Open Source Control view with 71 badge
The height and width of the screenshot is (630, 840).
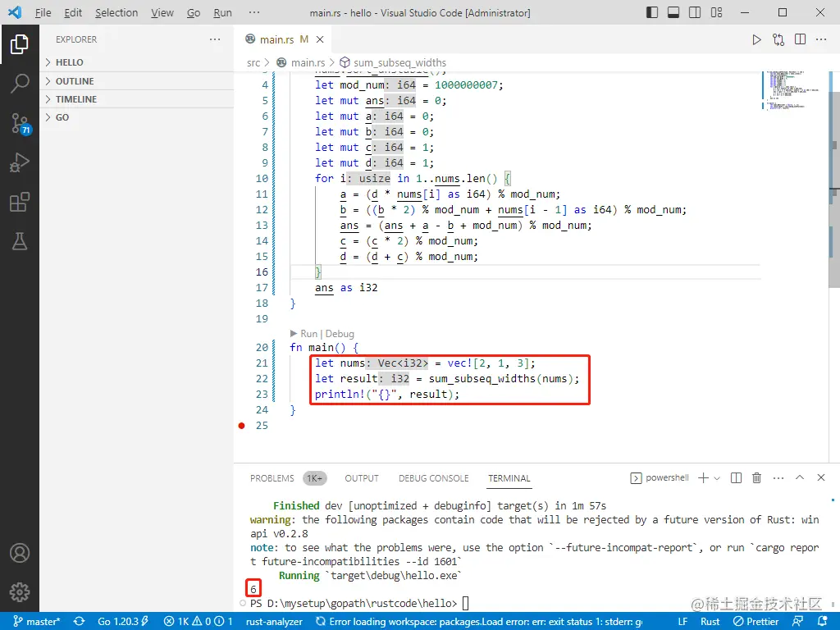pyautogui.click(x=21, y=123)
